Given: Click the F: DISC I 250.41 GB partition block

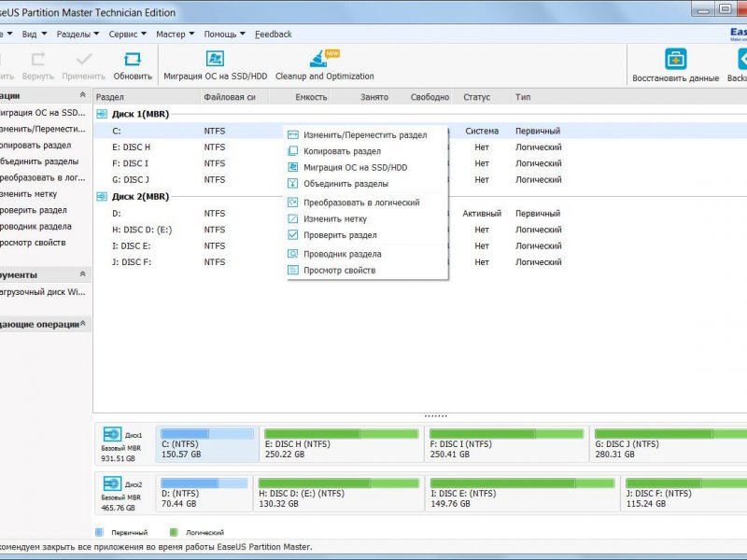Looking at the screenshot, I should point(507,444).
